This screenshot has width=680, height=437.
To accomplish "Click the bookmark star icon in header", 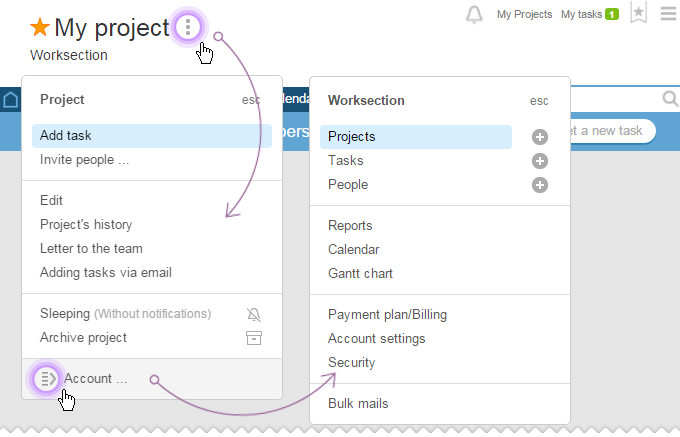I will click(638, 13).
